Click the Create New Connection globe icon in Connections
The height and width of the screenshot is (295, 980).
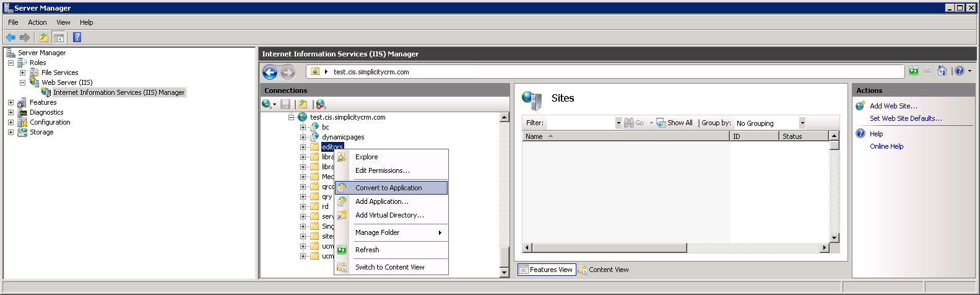tap(267, 104)
